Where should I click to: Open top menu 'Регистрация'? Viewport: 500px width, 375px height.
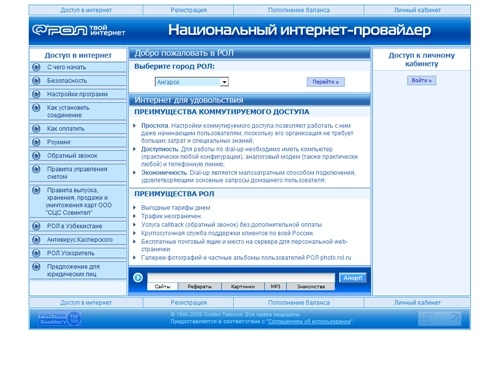tap(189, 10)
